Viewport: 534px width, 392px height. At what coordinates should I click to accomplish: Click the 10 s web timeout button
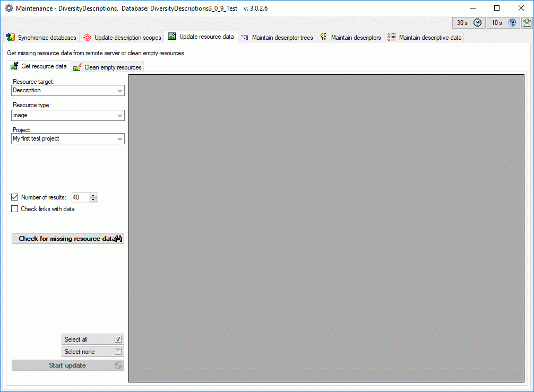(x=503, y=23)
